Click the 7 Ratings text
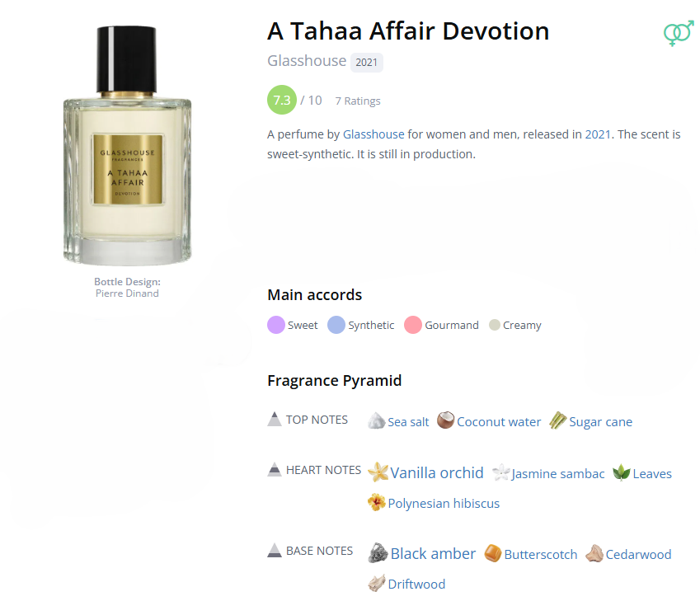The height and width of the screenshot is (601, 700). tap(358, 101)
